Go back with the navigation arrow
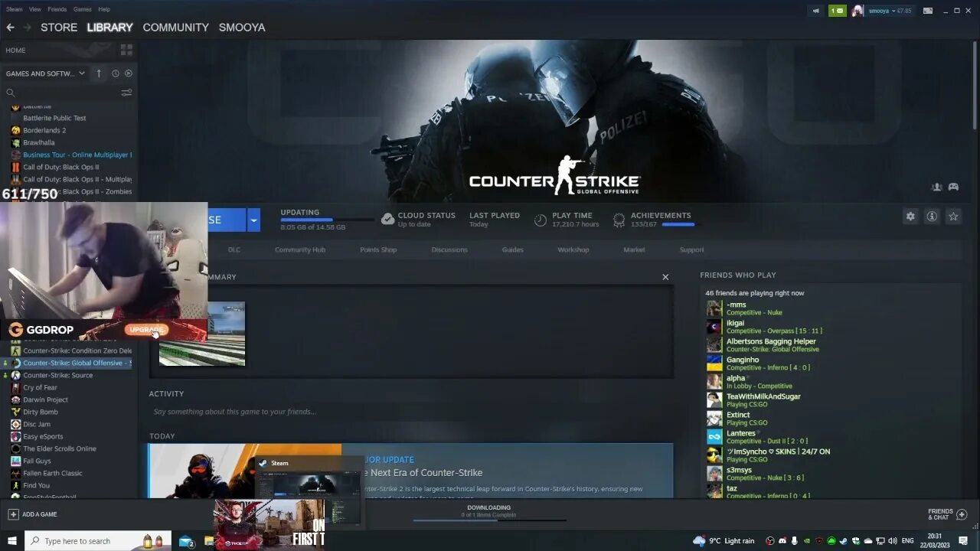Viewport: 980px width, 551px height. [x=10, y=28]
